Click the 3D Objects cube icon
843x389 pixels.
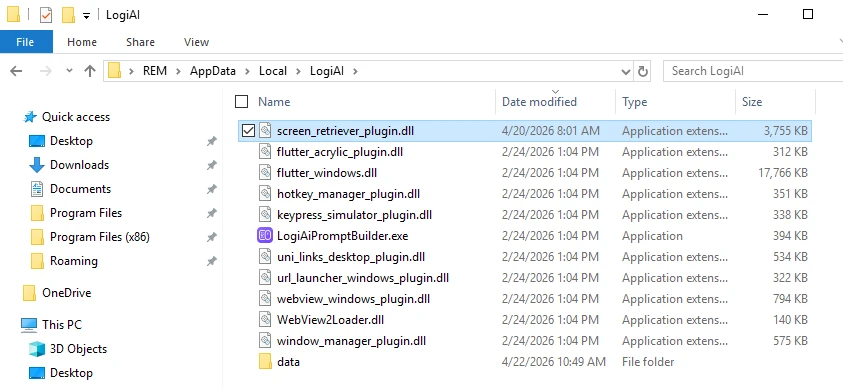(37, 349)
